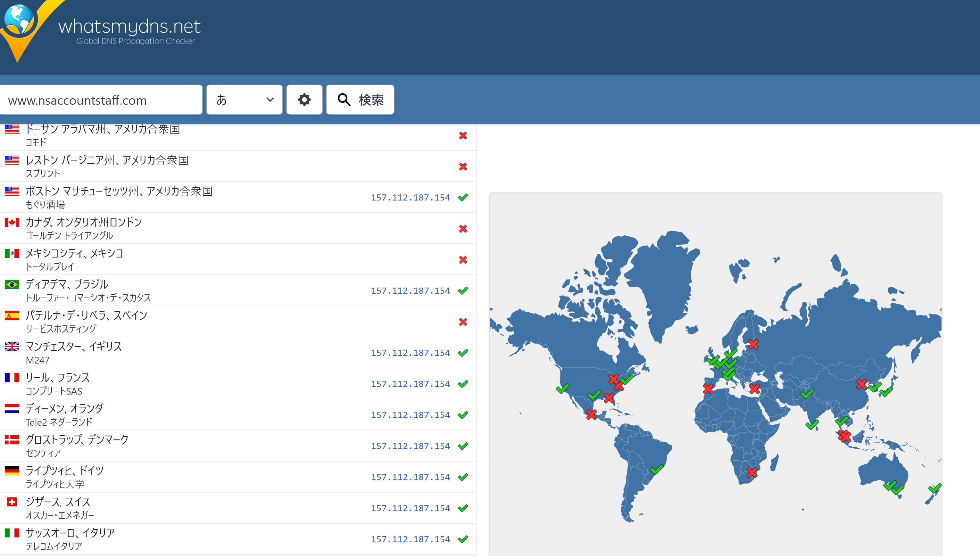Screen dimensions: 980x556
Task: Click the whatsmydns.net site title
Action: coord(129,27)
